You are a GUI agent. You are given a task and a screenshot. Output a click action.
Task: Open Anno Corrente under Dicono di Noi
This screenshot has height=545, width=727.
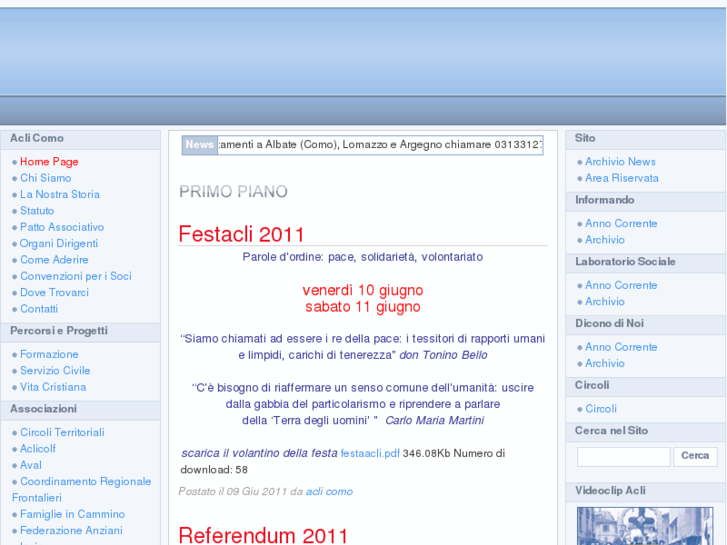[x=621, y=347]
